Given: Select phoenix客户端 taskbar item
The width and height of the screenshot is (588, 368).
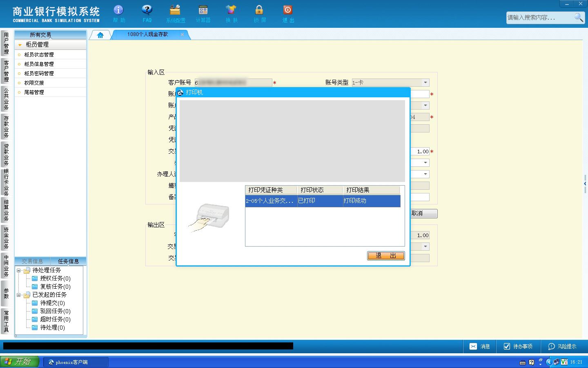Looking at the screenshot, I should [76, 362].
